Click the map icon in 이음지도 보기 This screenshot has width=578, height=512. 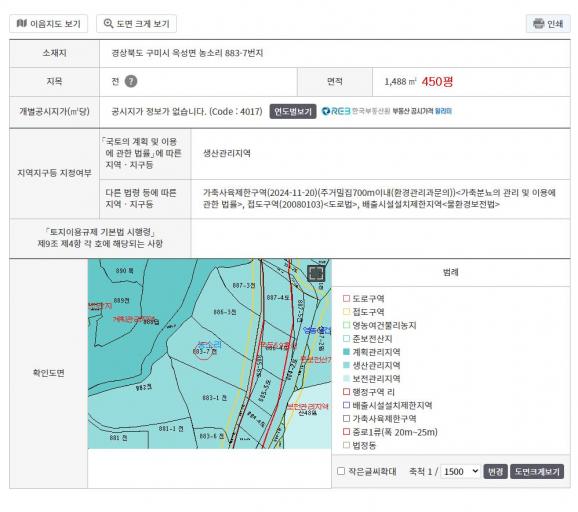(x=22, y=23)
